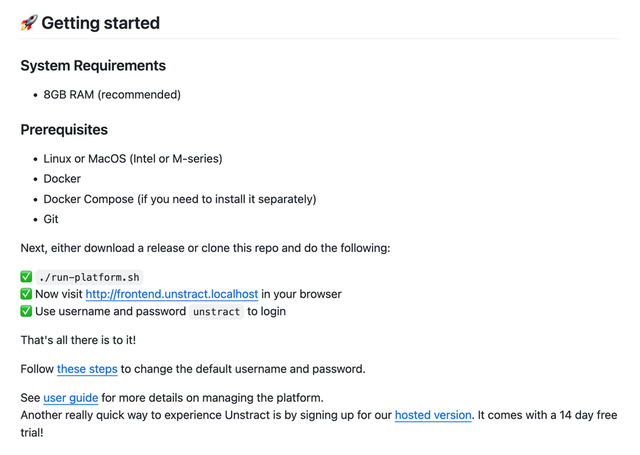This screenshot has height=455, width=640.
Task: Click the green checkmark before "Now visit"
Action: pyautogui.click(x=26, y=294)
